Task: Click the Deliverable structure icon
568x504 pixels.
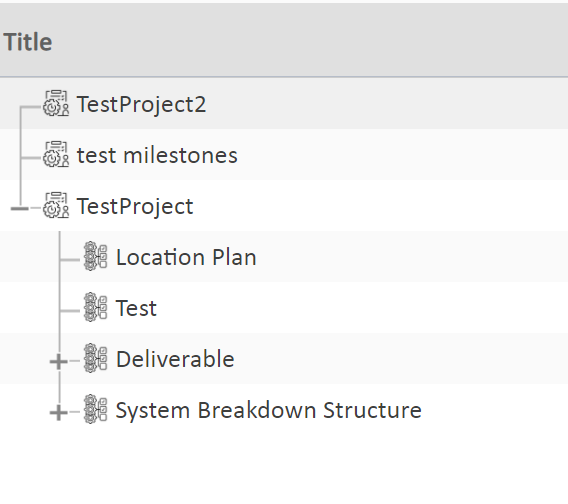Action: point(96,359)
